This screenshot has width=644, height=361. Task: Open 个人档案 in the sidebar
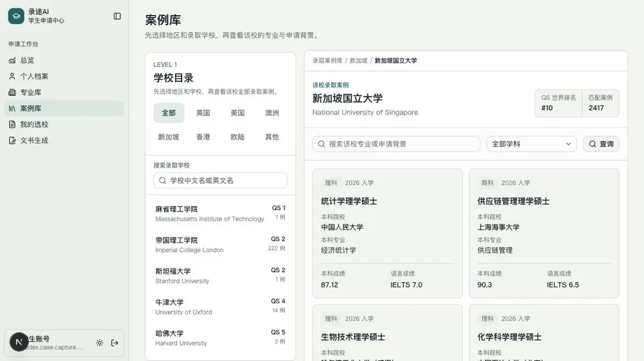64,77
